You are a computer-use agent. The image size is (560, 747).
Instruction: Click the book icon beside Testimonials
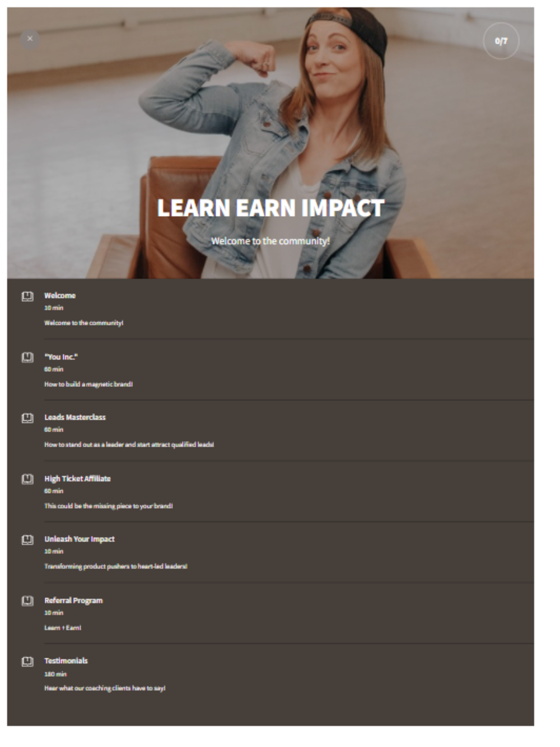[x=27, y=662]
